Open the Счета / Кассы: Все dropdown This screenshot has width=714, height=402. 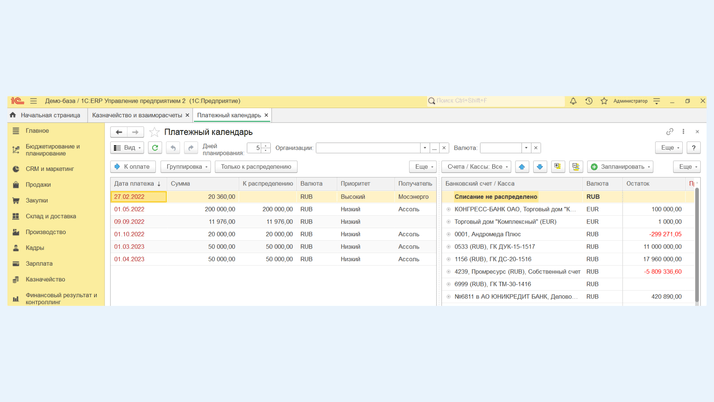tap(477, 167)
